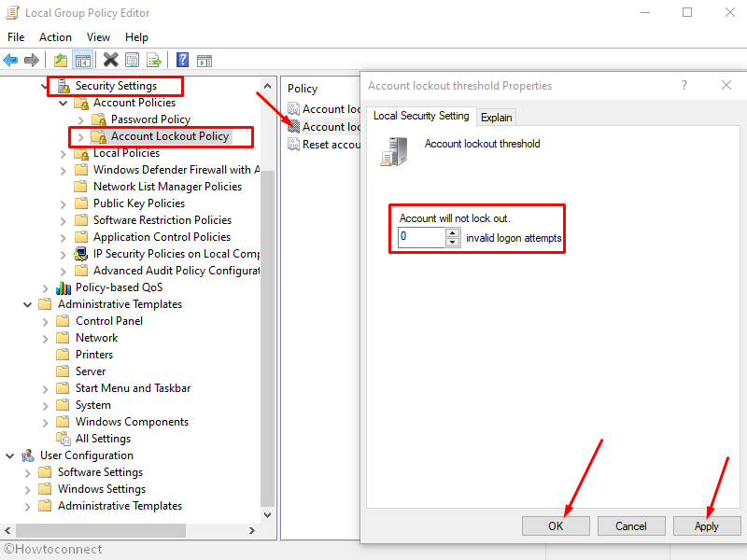The image size is (747, 560).
Task: Open the File menu
Action: [16, 37]
